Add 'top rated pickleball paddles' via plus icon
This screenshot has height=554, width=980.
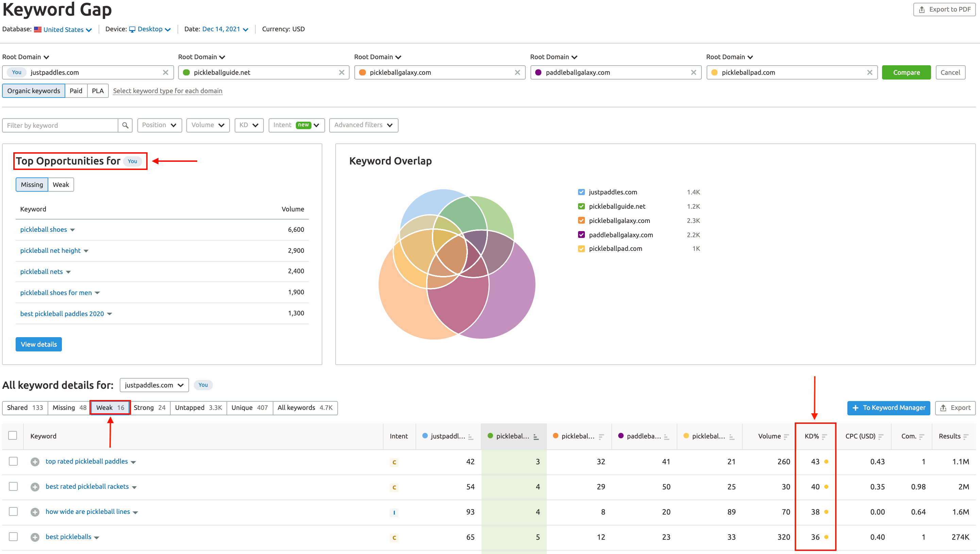pos(35,462)
